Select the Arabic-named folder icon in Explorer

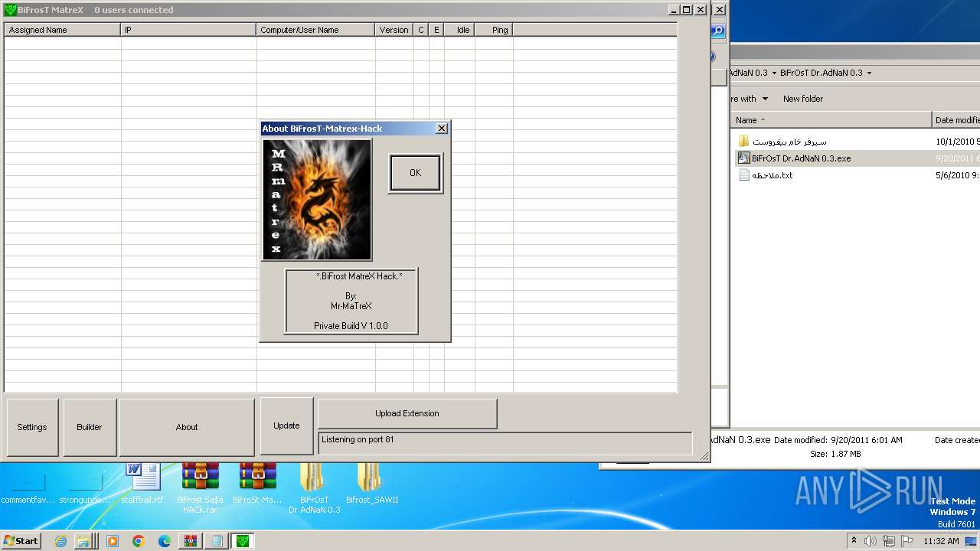click(x=743, y=142)
